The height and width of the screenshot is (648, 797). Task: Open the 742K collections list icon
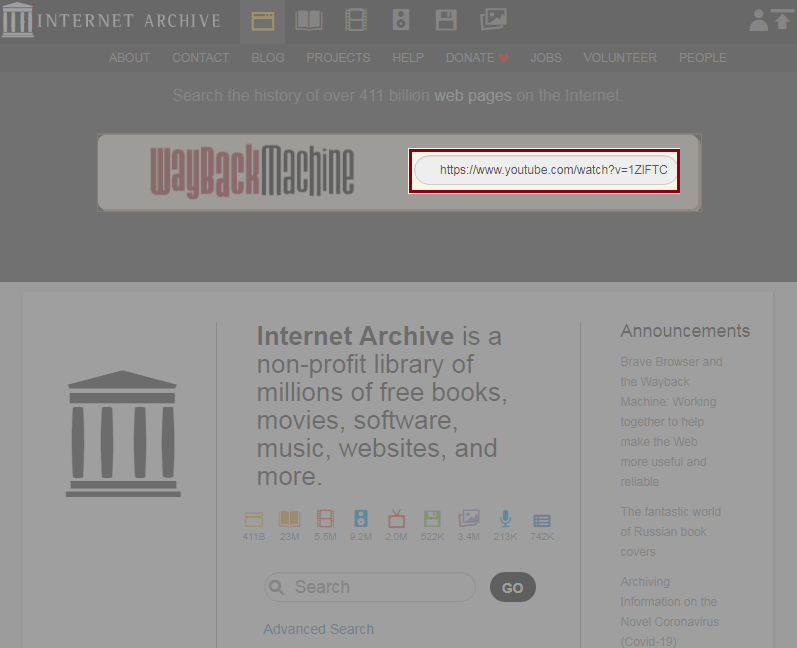[x=542, y=520]
